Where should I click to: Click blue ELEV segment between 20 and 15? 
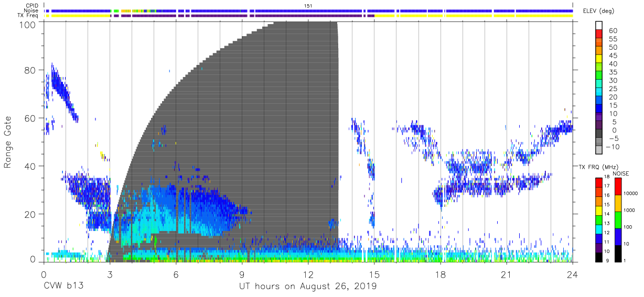click(x=599, y=101)
